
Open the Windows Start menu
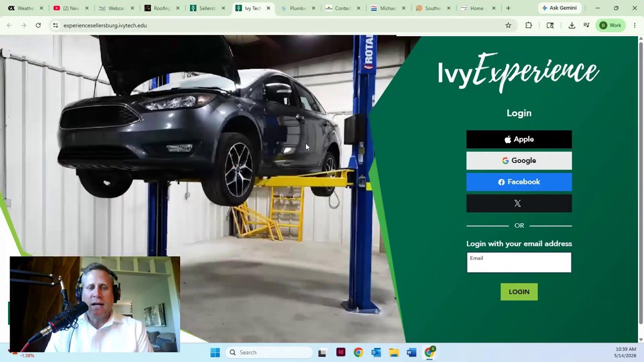215,352
